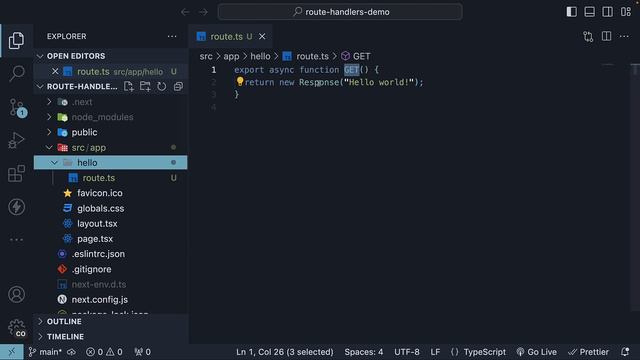
Task: Publish to cloud icon in status bar
Action: 71,352
